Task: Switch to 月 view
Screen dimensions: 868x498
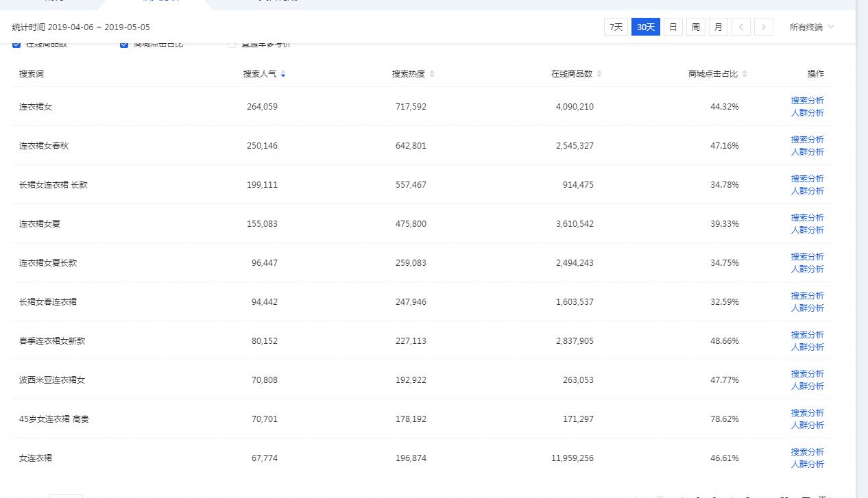Action: coord(718,27)
